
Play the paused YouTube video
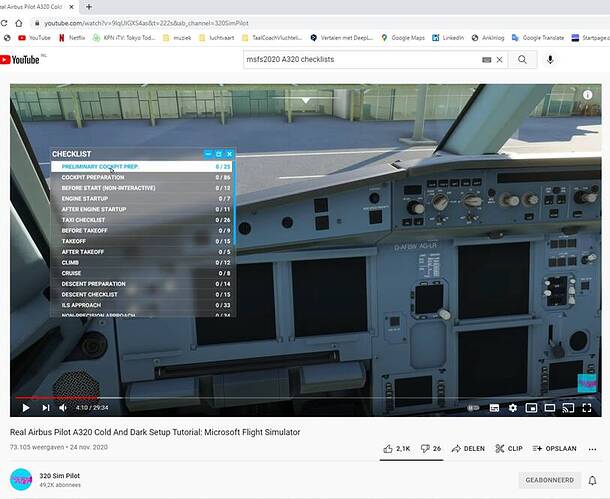pos(26,408)
